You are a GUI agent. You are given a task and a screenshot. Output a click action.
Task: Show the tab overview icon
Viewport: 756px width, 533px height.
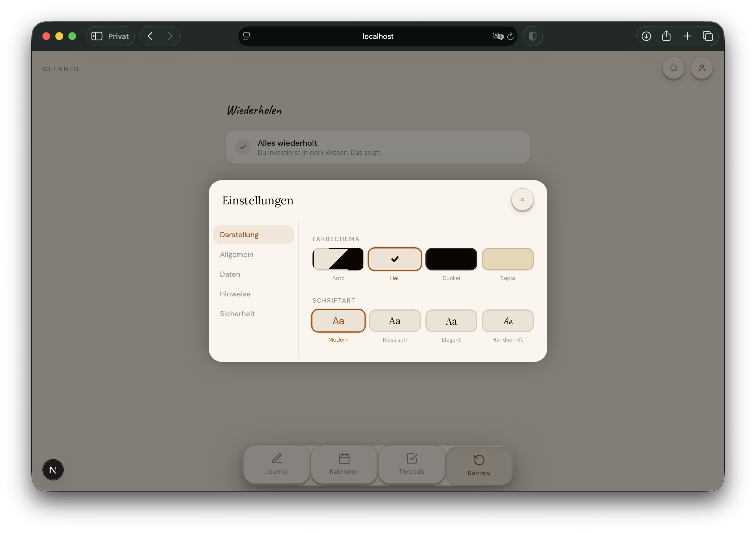point(708,36)
